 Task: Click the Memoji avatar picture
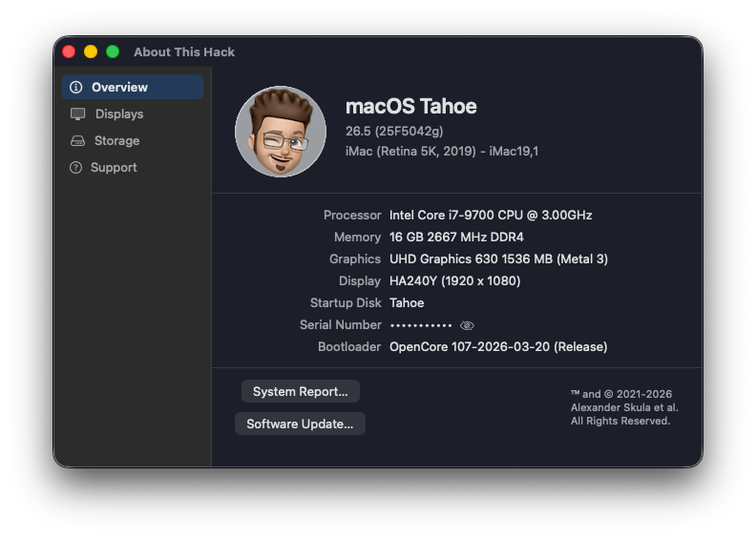tap(281, 132)
